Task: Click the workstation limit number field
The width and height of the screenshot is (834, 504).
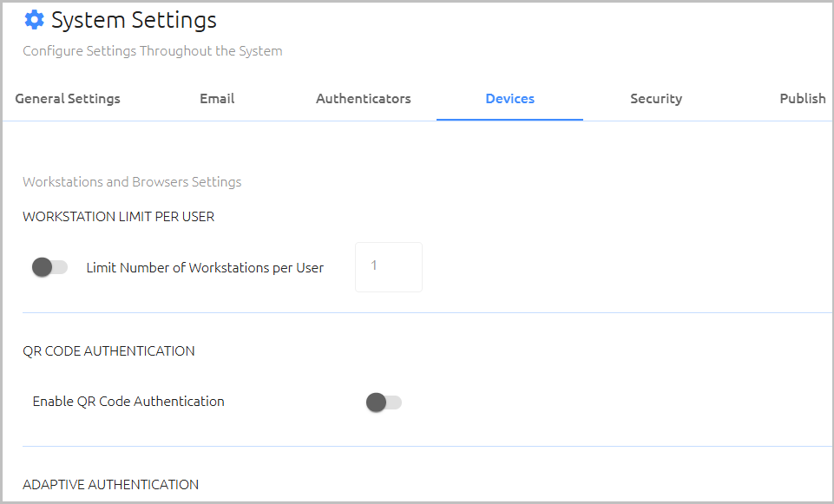Action: pos(389,267)
